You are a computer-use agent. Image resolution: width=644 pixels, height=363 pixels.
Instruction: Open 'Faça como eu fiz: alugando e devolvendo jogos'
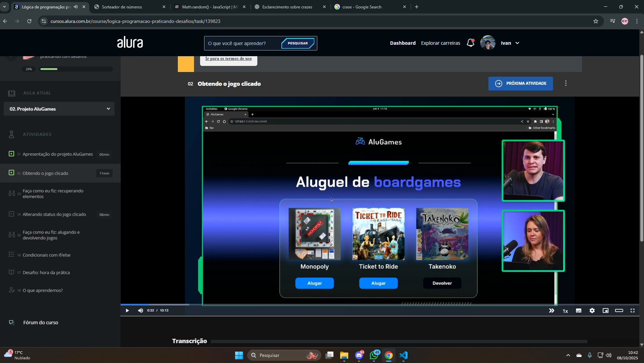(x=51, y=235)
